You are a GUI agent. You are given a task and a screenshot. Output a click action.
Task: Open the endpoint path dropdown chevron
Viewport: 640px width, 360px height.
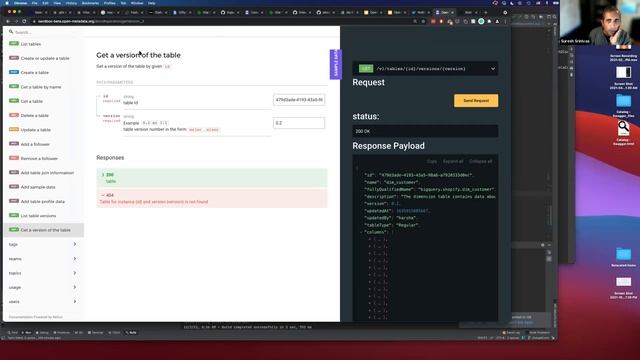[493, 69]
